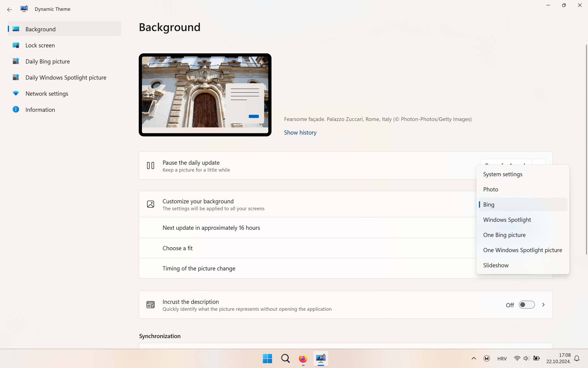588x368 pixels.
Task: Click the vertical page scrollbar
Action: tap(586, 149)
